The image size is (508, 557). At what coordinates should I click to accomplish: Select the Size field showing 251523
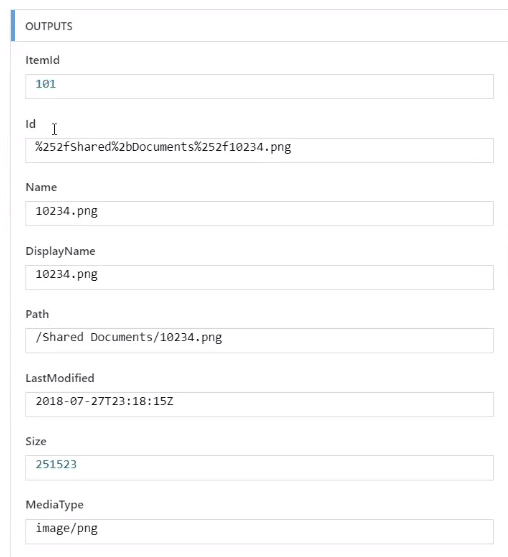coord(259,467)
